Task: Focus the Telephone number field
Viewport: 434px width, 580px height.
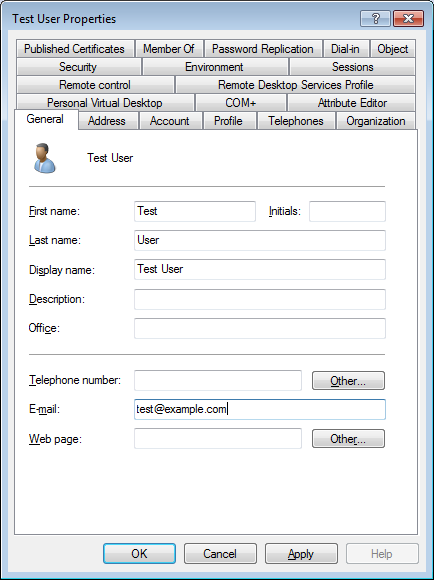Action: (x=218, y=380)
